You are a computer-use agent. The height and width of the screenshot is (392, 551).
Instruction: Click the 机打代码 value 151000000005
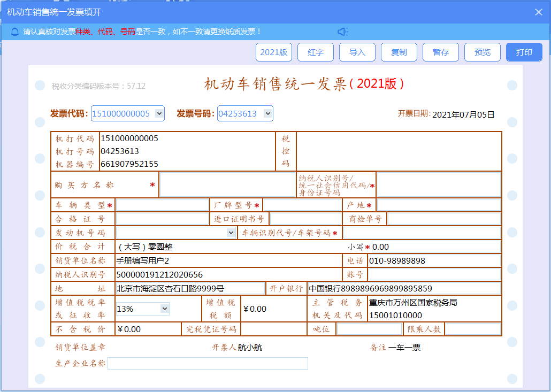tap(129, 139)
